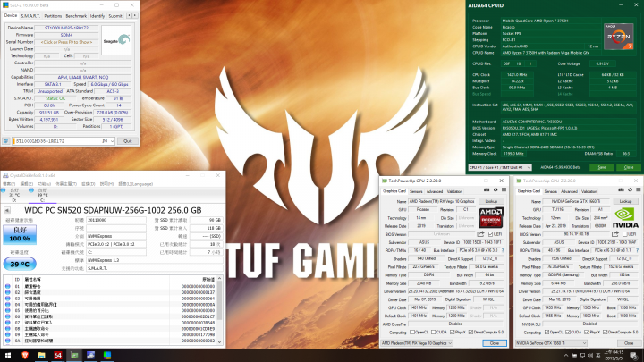This screenshot has width=644, height=362.
Task: Open the GPU-Z taskbar icon
Action: [x=74, y=356]
